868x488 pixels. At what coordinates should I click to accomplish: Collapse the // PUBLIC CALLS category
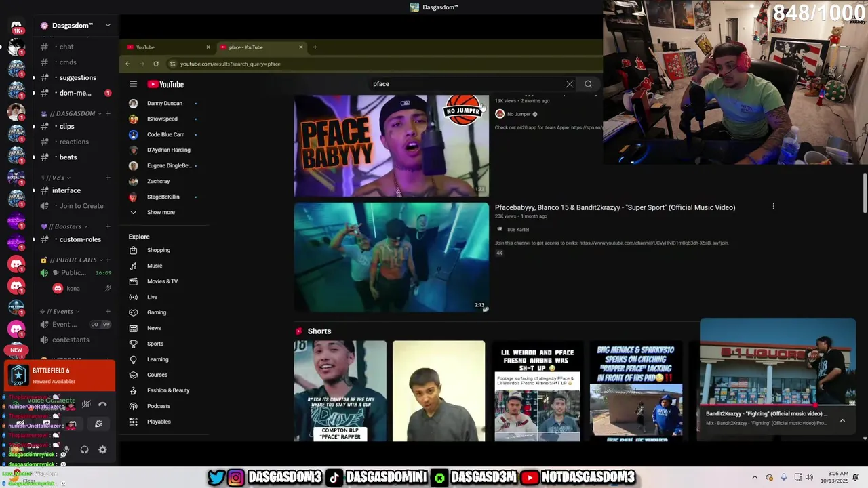[x=72, y=260]
